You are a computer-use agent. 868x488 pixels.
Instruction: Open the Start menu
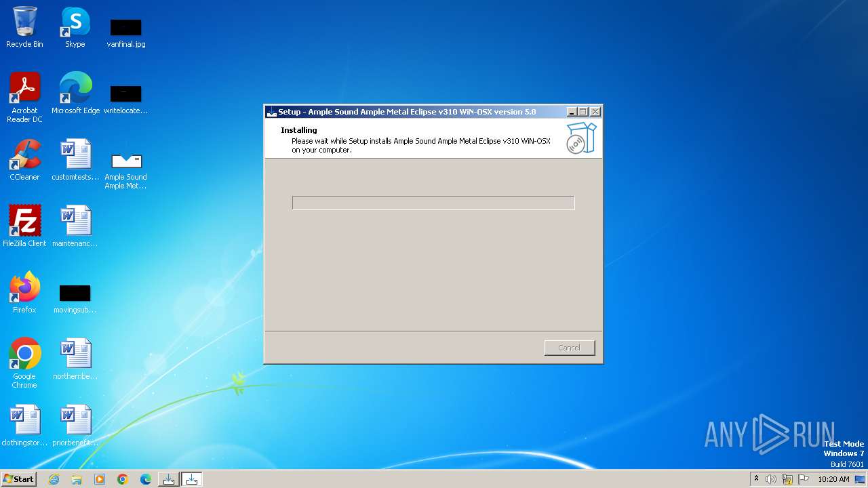pos(18,479)
